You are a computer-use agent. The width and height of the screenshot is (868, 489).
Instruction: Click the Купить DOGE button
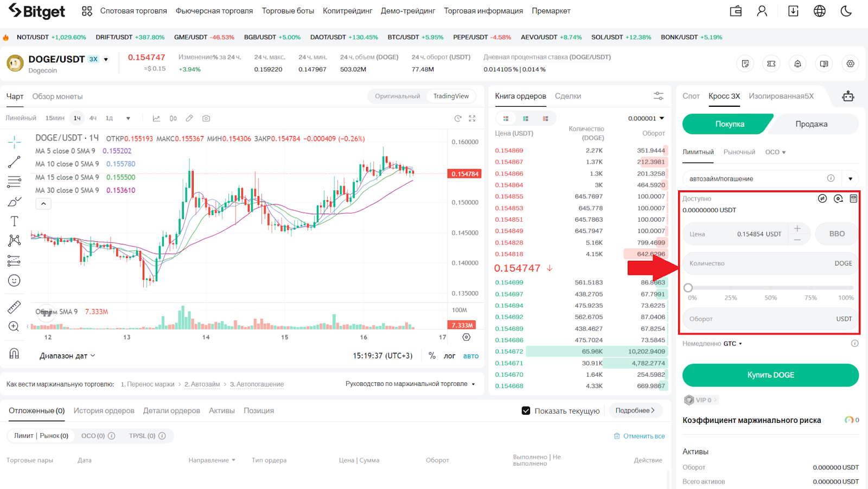pos(770,375)
